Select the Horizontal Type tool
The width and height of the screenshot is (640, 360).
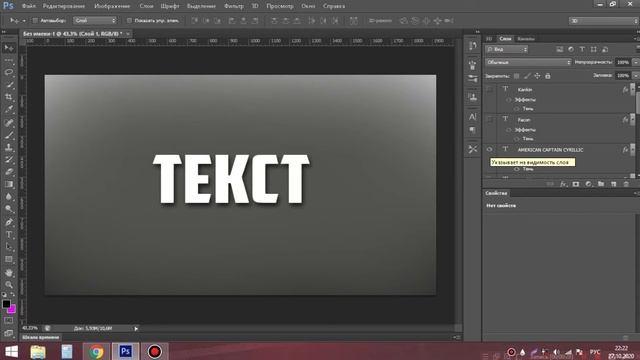tap(9, 235)
